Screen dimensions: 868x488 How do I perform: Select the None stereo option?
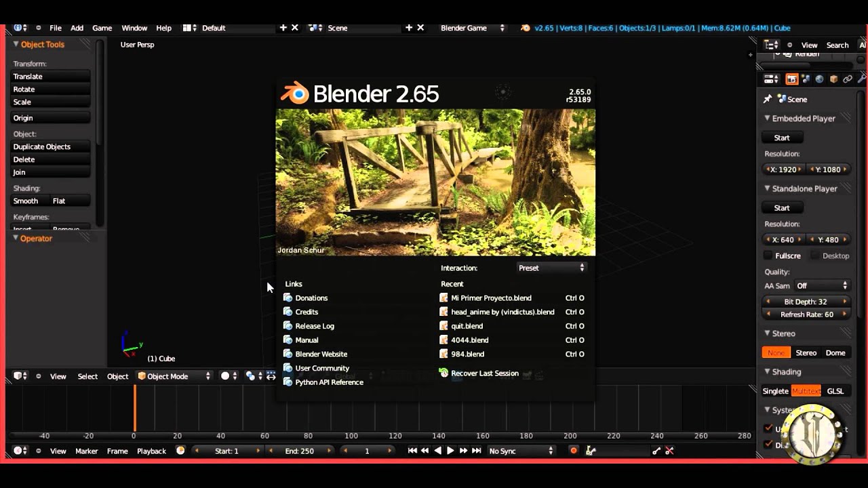[776, 352]
